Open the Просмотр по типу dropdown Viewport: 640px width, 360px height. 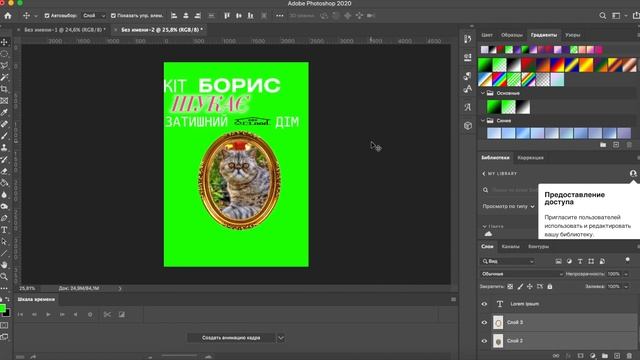click(x=508, y=207)
